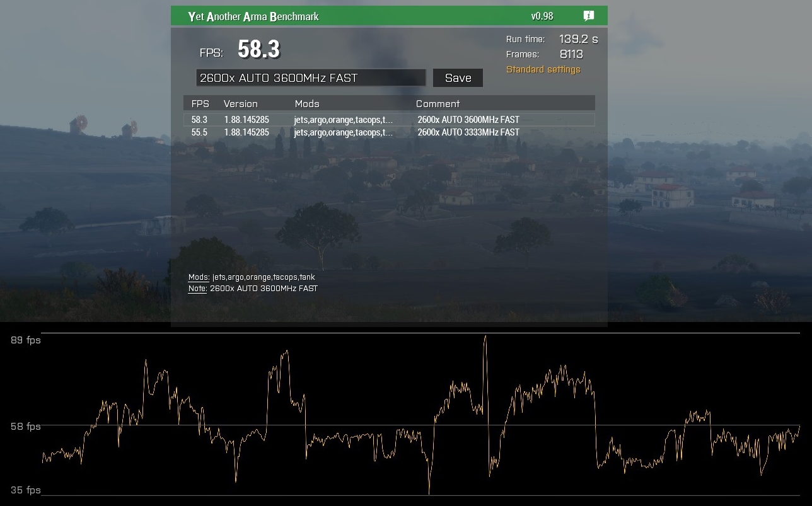
Task: Click the v0.98 version label
Action: (542, 16)
